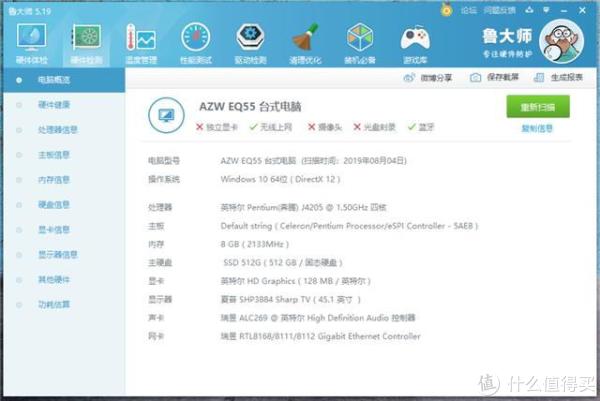Viewport: 600px width, 401px height.
Task: Click the 电脑型号 row with scan date 2019年08月04日
Action: coord(277,161)
